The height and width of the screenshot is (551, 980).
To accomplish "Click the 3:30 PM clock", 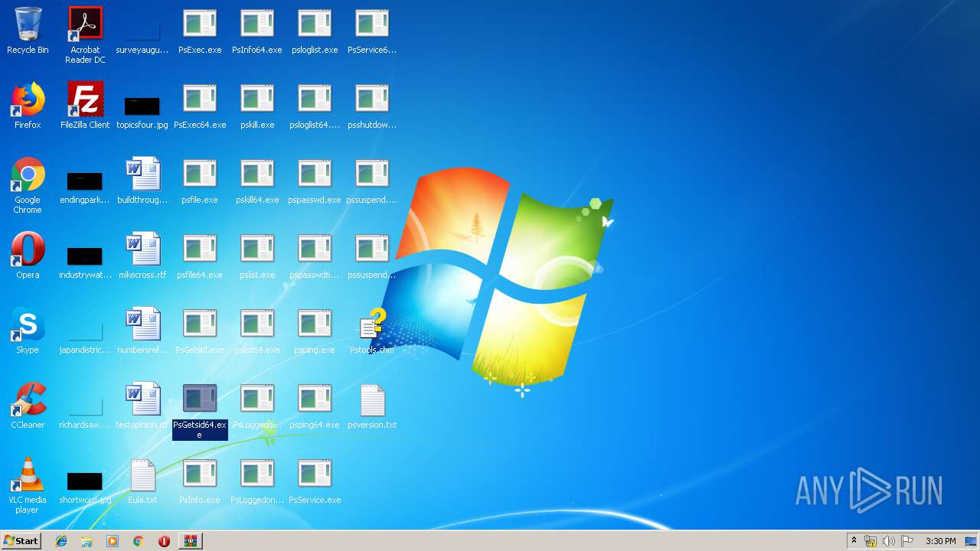I will [940, 541].
